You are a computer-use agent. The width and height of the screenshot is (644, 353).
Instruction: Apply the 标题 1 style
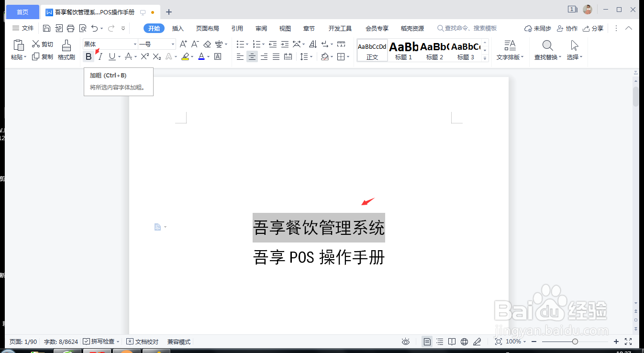pos(403,50)
